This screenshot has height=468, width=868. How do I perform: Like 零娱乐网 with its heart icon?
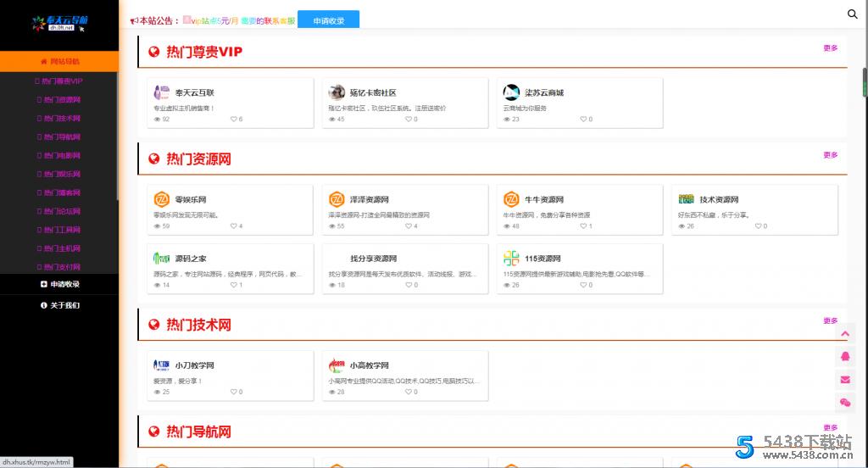click(234, 226)
